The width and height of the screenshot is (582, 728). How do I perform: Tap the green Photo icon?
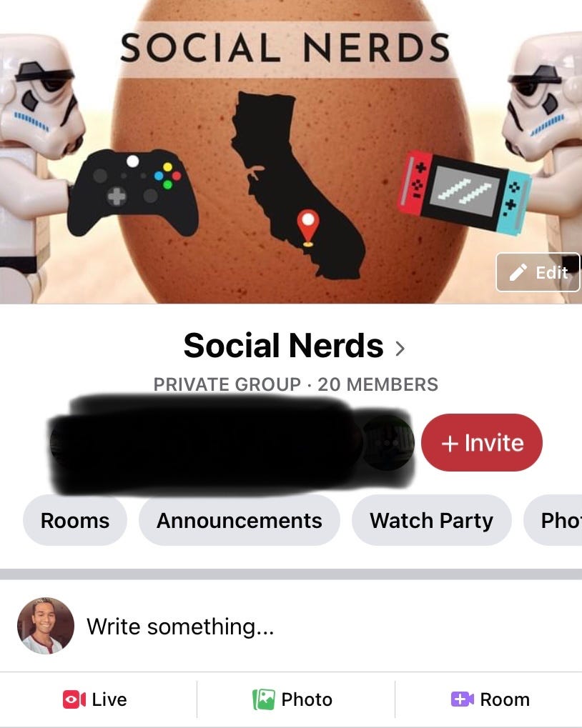click(x=263, y=699)
